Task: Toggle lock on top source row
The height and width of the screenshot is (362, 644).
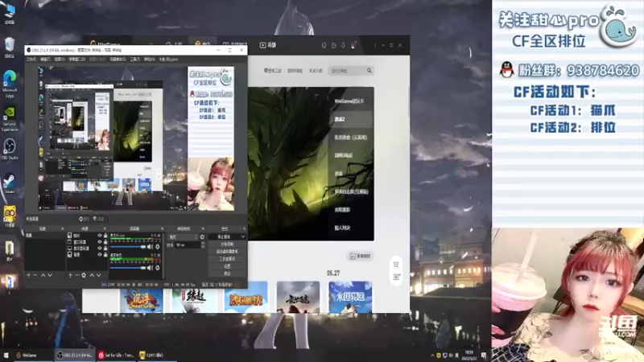Action: 105,236
